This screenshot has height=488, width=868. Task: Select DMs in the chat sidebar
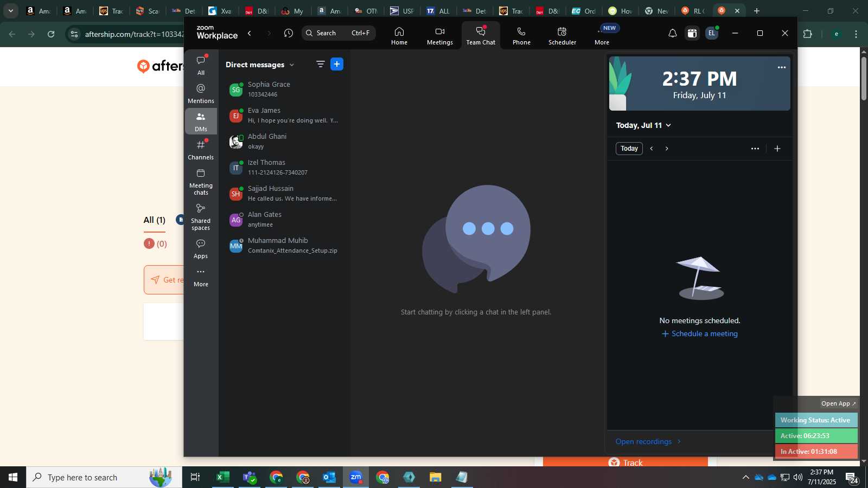[201, 121]
